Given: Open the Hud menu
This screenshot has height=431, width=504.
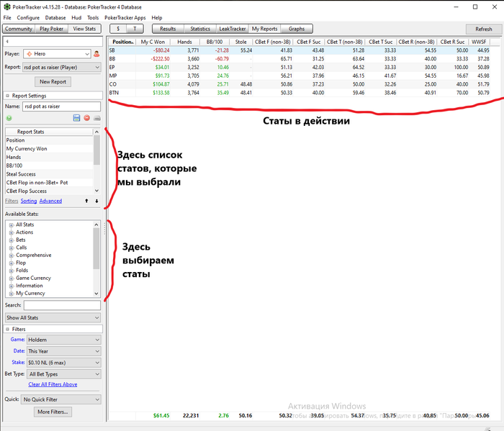Looking at the screenshot, I should [x=76, y=18].
